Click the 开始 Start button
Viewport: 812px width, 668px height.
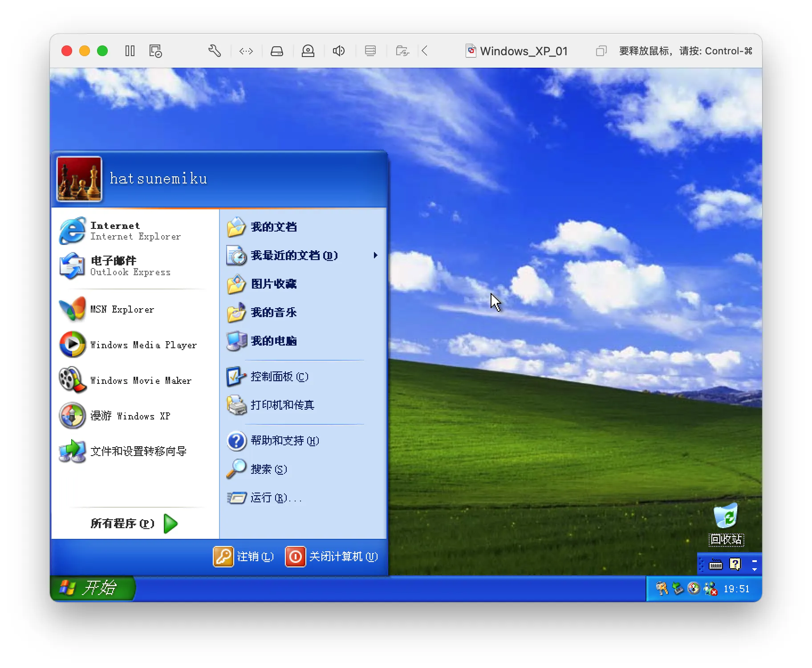click(93, 588)
